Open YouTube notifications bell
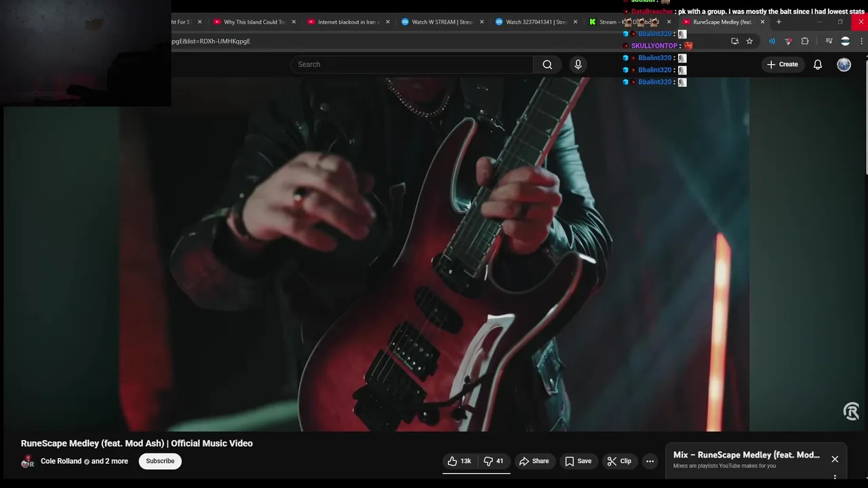The height and width of the screenshot is (488, 868). pos(818,64)
